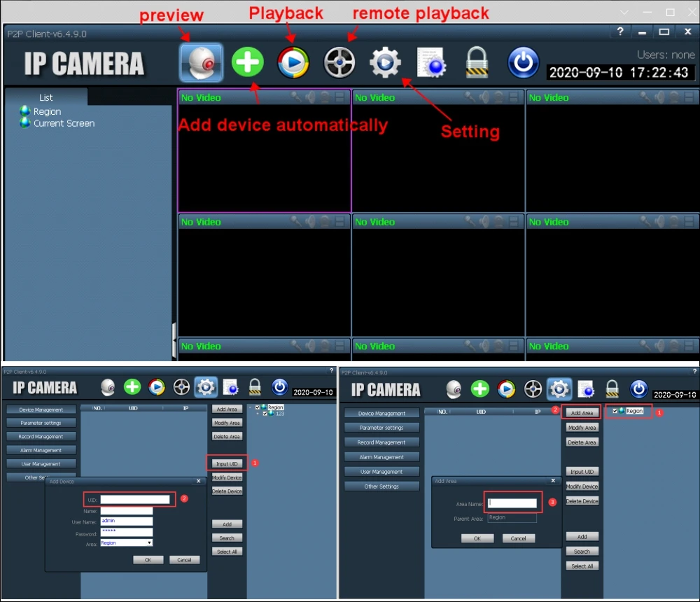
Task: Switch to the List tab
Action: coord(46,97)
